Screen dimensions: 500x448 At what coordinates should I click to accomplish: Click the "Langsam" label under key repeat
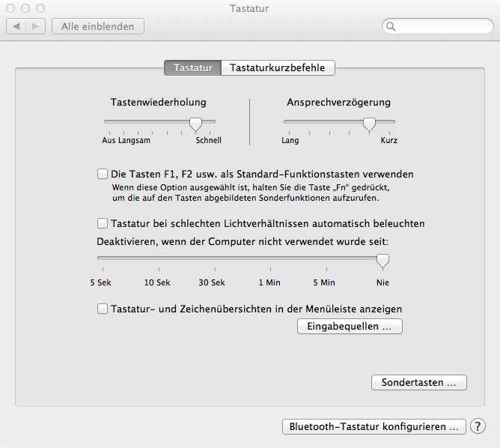pos(134,140)
